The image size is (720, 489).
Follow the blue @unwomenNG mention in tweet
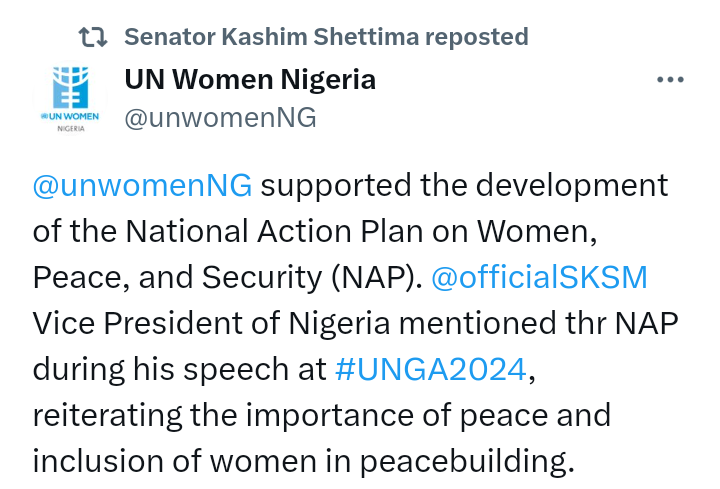coord(143,186)
